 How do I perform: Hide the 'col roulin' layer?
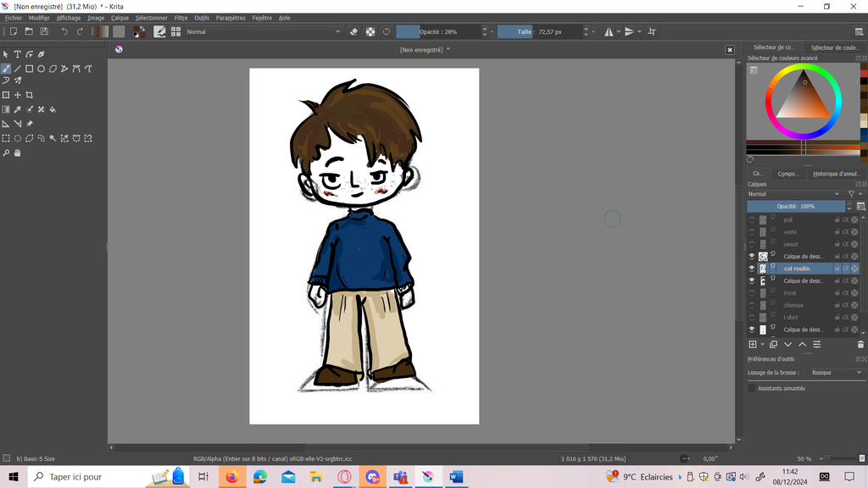click(x=751, y=269)
